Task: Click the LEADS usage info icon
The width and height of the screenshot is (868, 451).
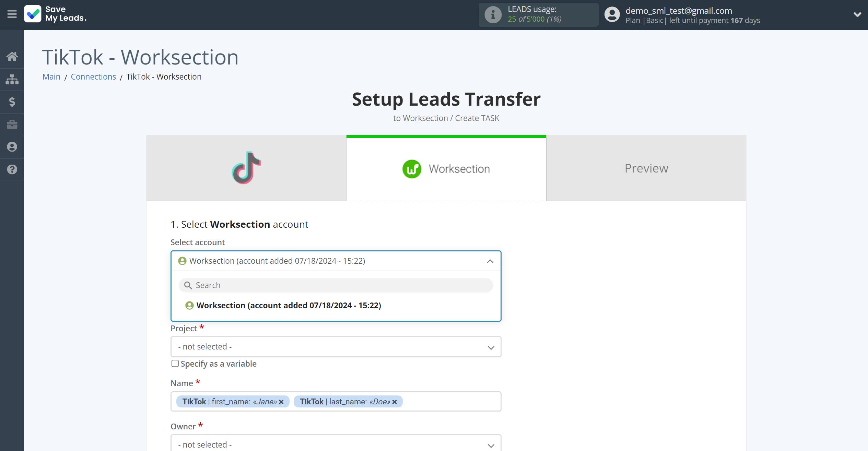Action: point(493,15)
